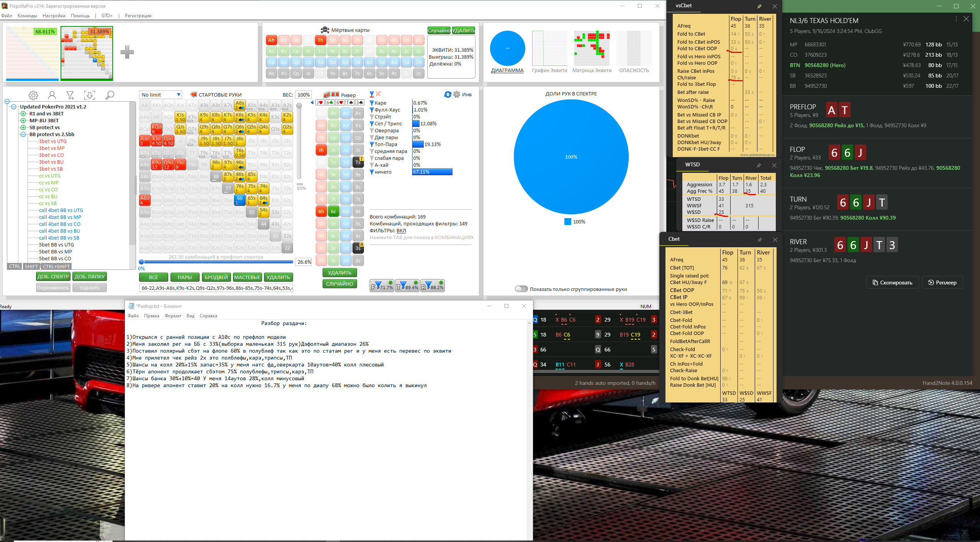Expand the SB protect vs folder

23,127
